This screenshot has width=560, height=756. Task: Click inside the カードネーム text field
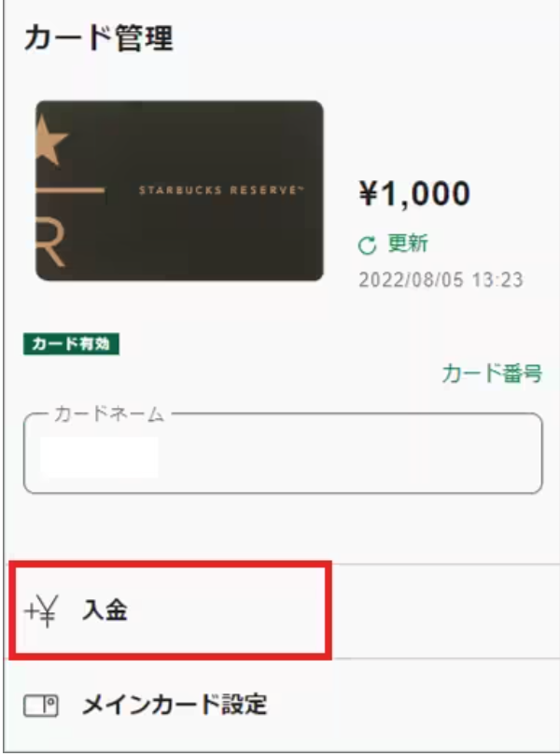tap(283, 454)
